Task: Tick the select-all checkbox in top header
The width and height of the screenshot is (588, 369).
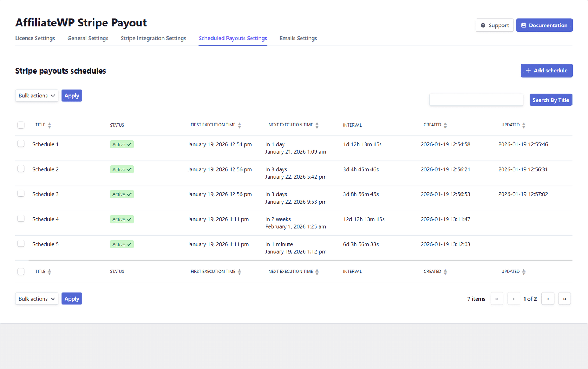Action: coord(21,125)
